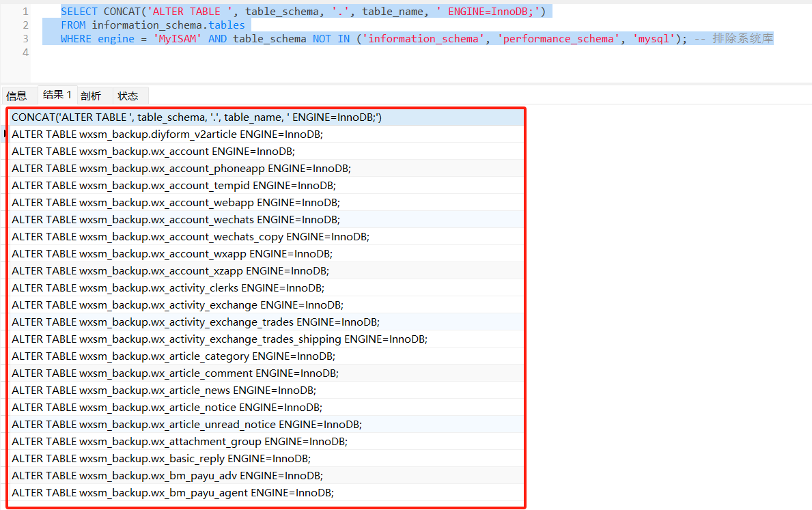Select row diyform_v2article ALTER TABLE statement

(267, 134)
